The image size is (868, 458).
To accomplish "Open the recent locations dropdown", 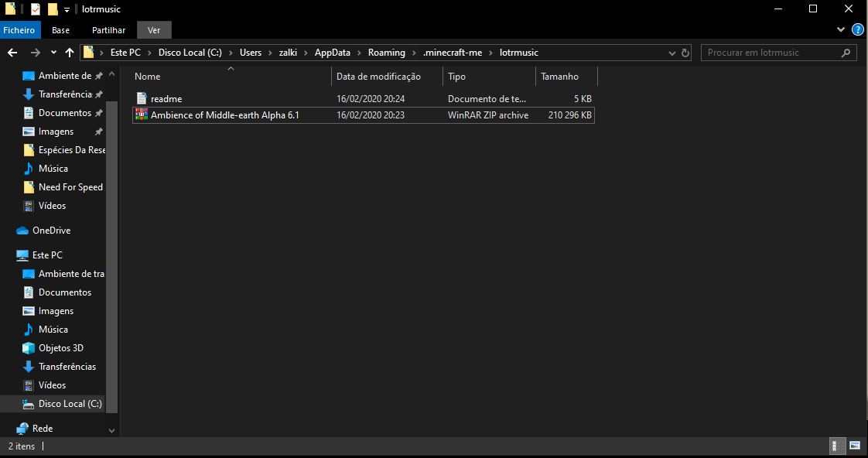I will click(53, 53).
